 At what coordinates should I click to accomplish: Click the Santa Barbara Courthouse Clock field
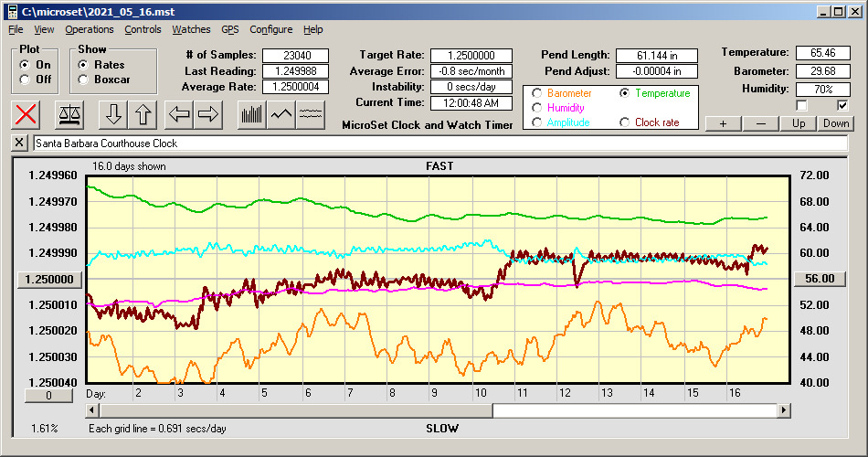(x=440, y=143)
